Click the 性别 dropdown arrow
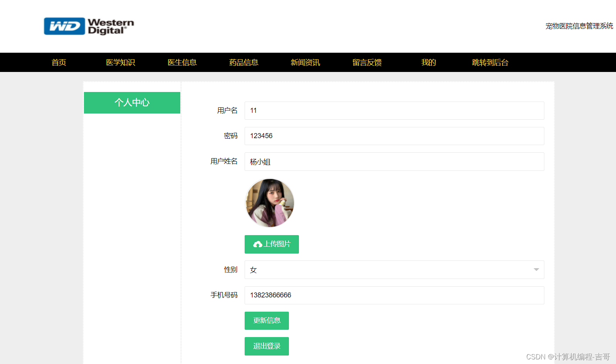 click(536, 270)
